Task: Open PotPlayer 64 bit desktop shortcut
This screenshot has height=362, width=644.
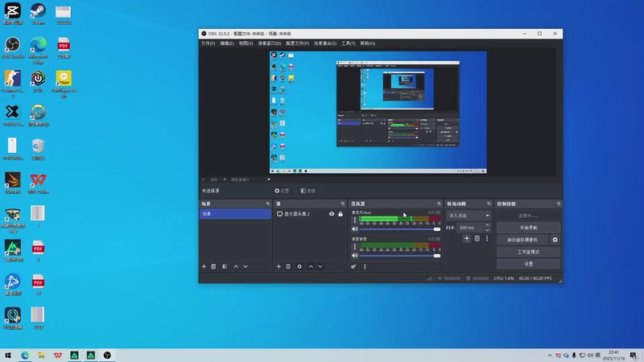Action: pos(64,84)
